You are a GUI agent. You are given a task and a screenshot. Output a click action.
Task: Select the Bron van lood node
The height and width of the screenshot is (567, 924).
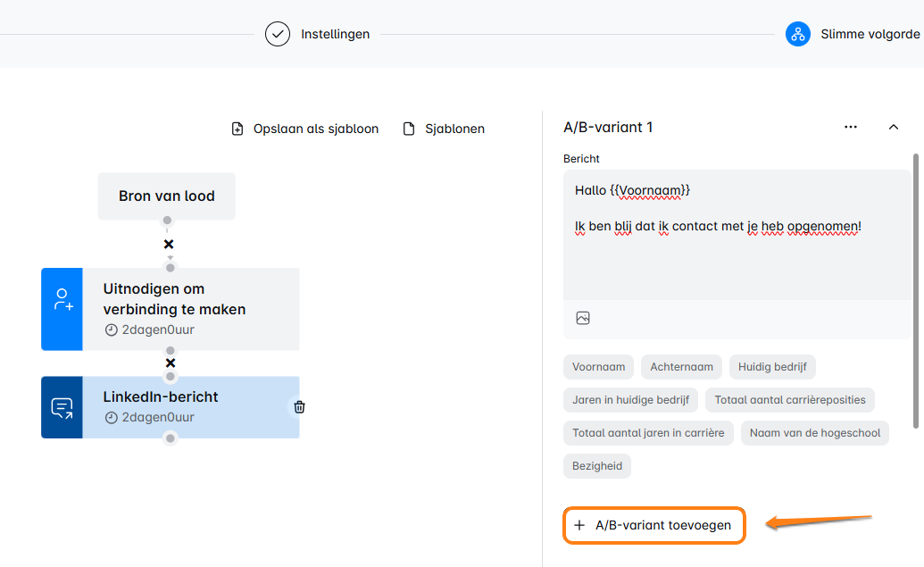pos(167,196)
